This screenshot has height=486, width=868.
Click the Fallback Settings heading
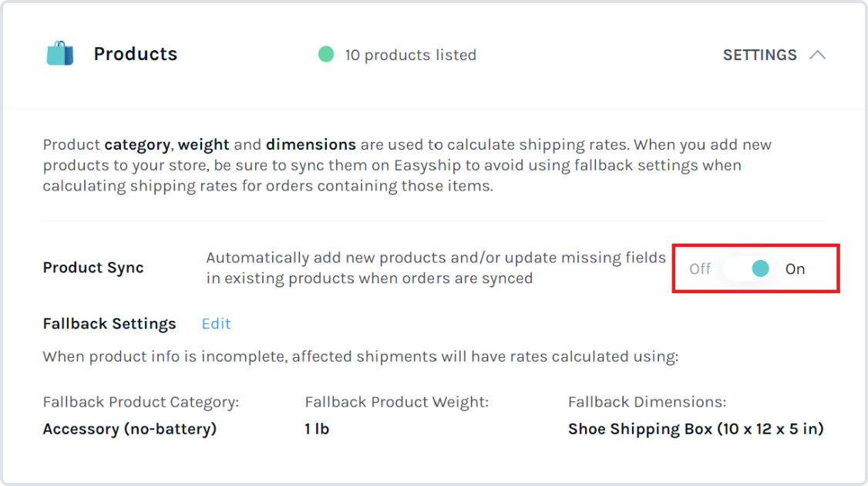coord(109,324)
